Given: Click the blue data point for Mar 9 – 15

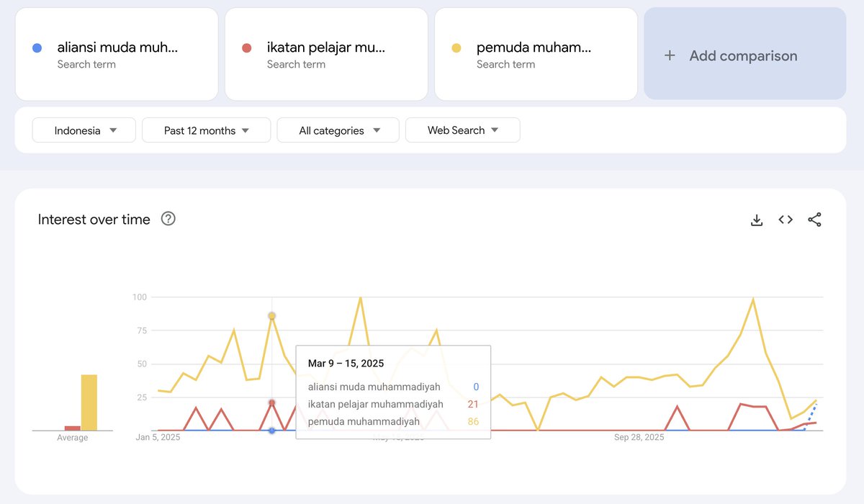Looking at the screenshot, I should (x=271, y=431).
